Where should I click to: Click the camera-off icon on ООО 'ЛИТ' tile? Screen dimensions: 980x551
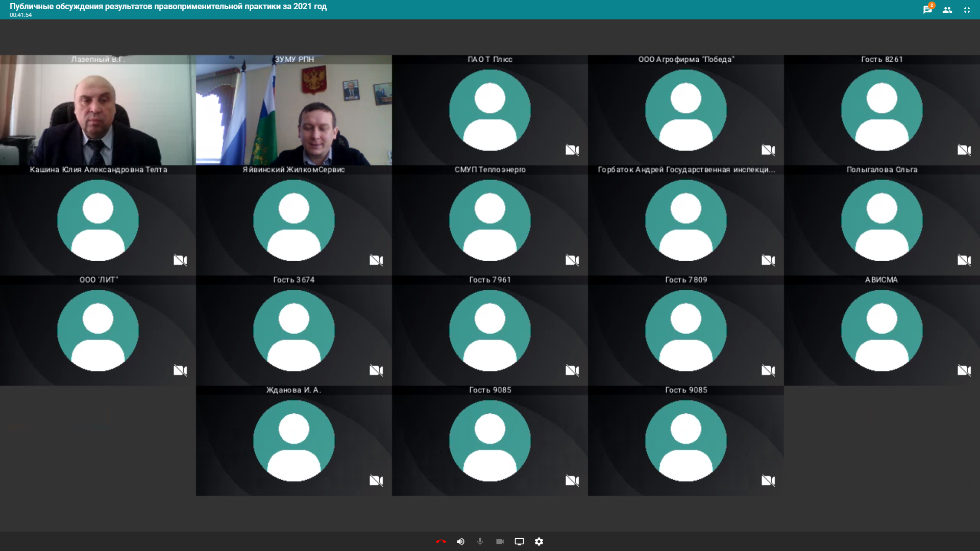tap(180, 370)
